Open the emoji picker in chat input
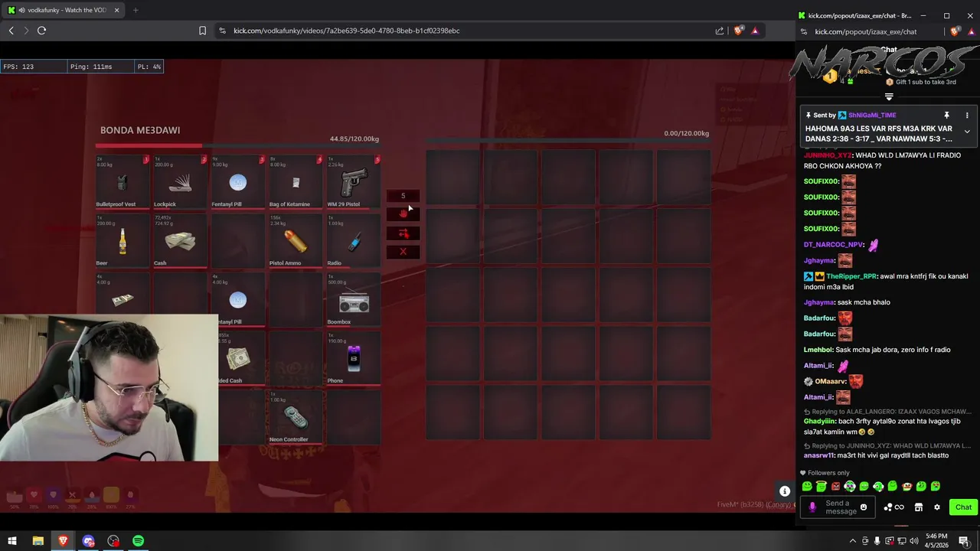The width and height of the screenshot is (980, 551). point(864,507)
